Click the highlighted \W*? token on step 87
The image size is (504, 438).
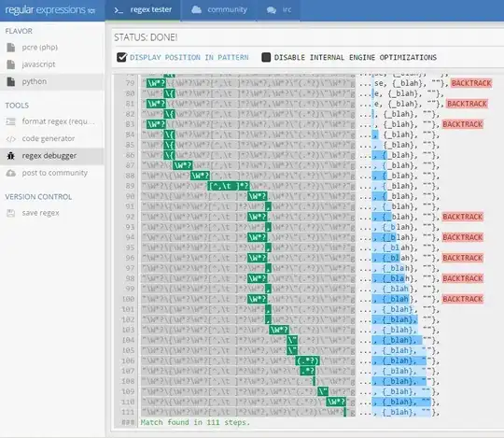tap(183, 165)
